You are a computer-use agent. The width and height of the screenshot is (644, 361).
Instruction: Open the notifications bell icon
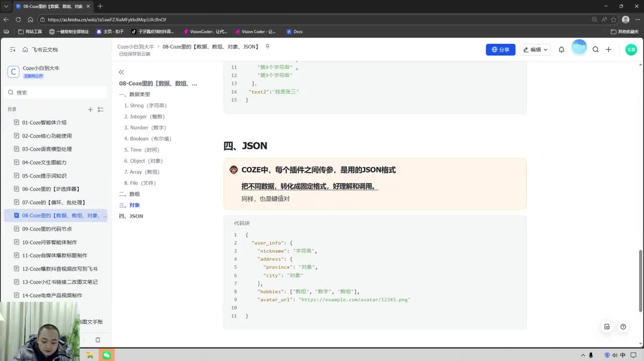(x=561, y=50)
